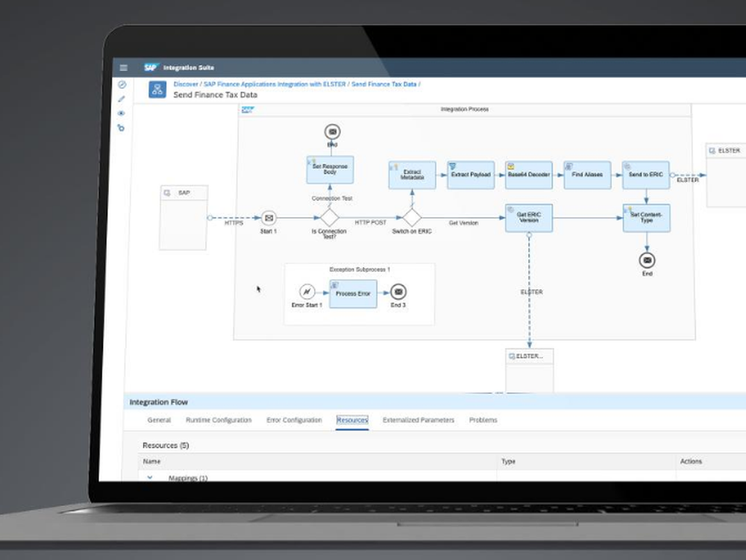Open SAP Finance Applications Integration with ELSTER breadcrumb

click(275, 84)
